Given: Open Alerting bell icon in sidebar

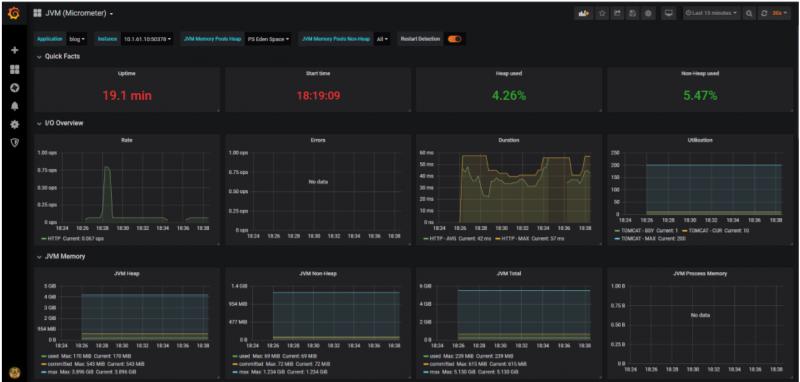Looking at the screenshot, I should coord(14,106).
